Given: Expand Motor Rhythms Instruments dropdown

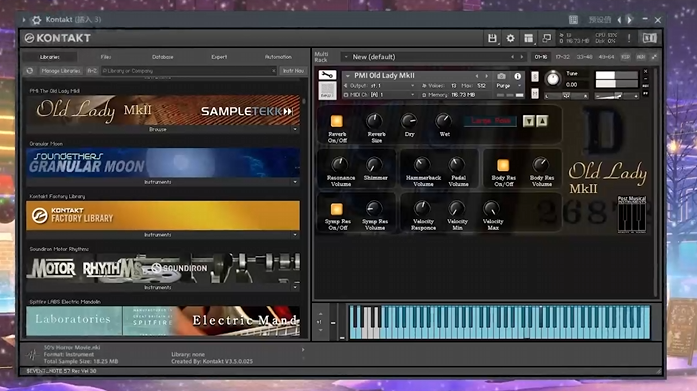Looking at the screenshot, I should [x=295, y=287].
